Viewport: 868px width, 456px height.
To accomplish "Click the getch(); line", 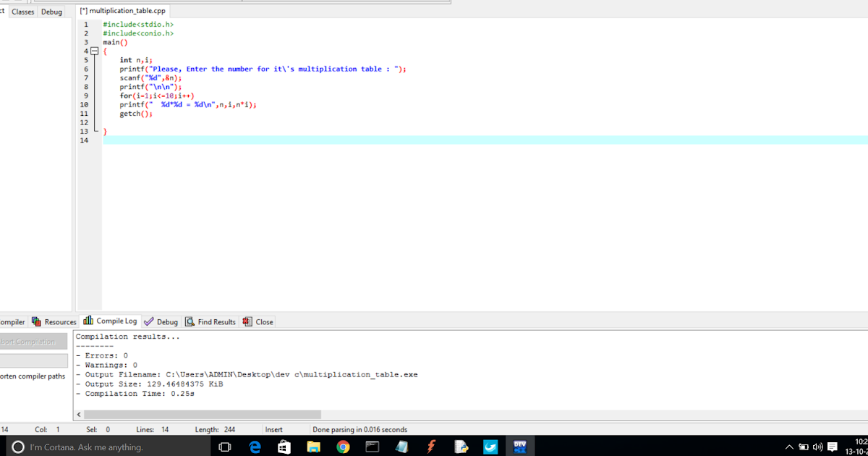I will pos(136,114).
